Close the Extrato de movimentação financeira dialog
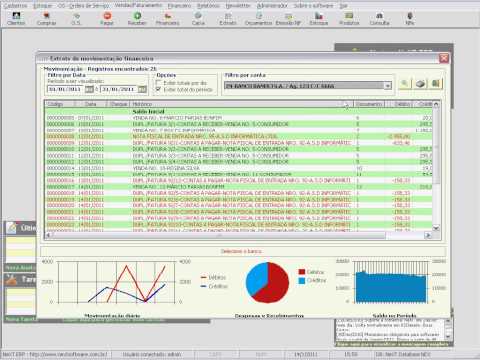 pyautogui.click(x=444, y=58)
